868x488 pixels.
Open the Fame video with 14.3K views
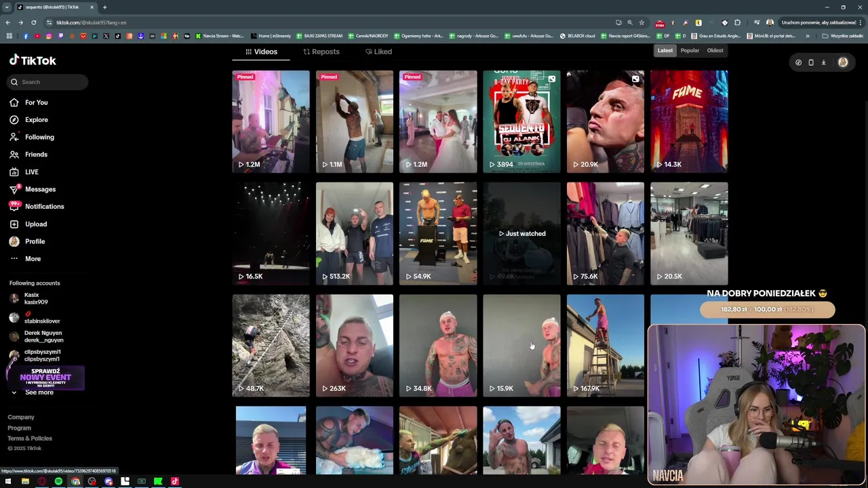(x=689, y=121)
